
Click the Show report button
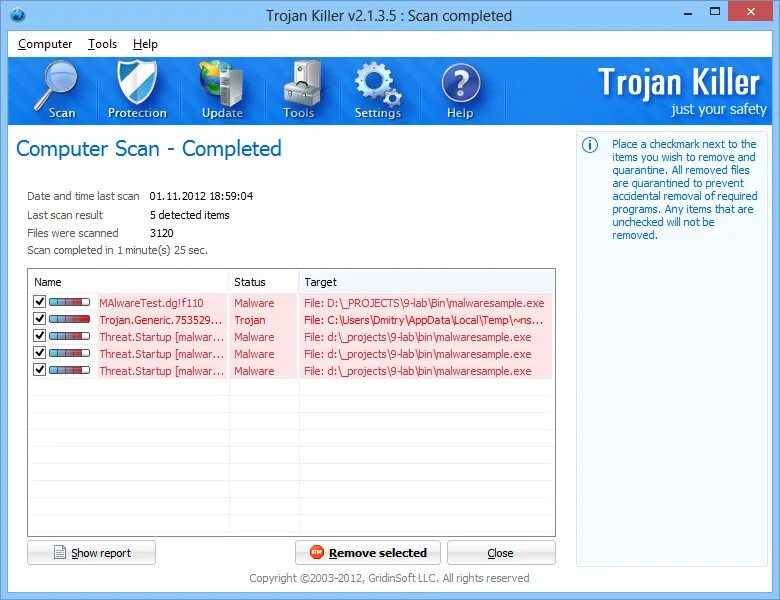point(92,553)
